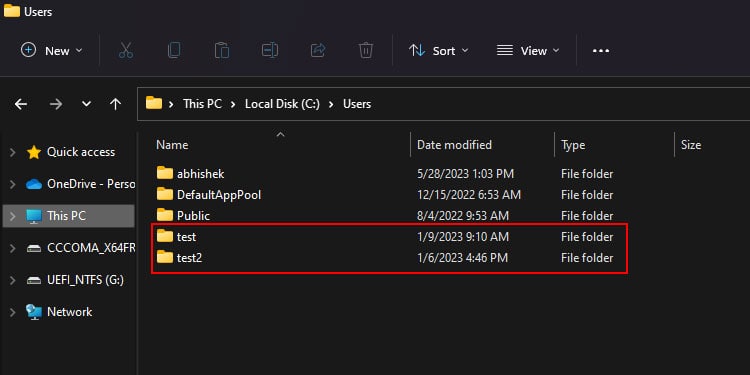Click date 8/4/2022 9:53 AM
This screenshot has height=375, width=750.
[x=463, y=216]
